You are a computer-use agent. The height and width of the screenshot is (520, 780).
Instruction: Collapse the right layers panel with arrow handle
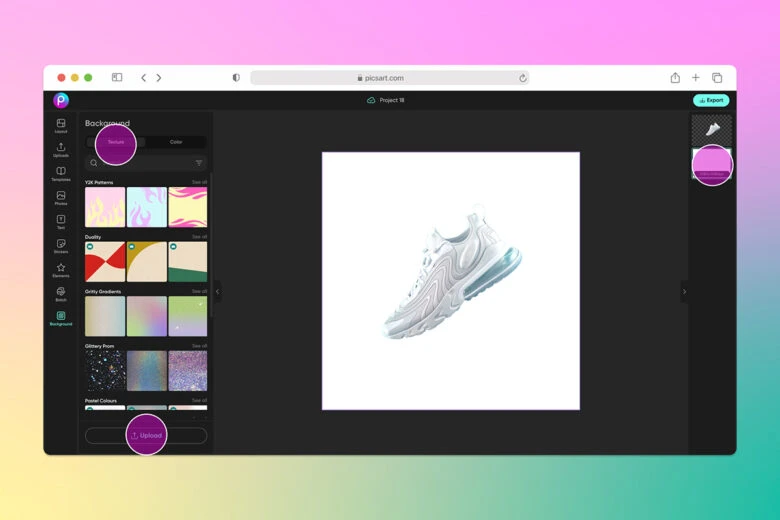pos(684,292)
